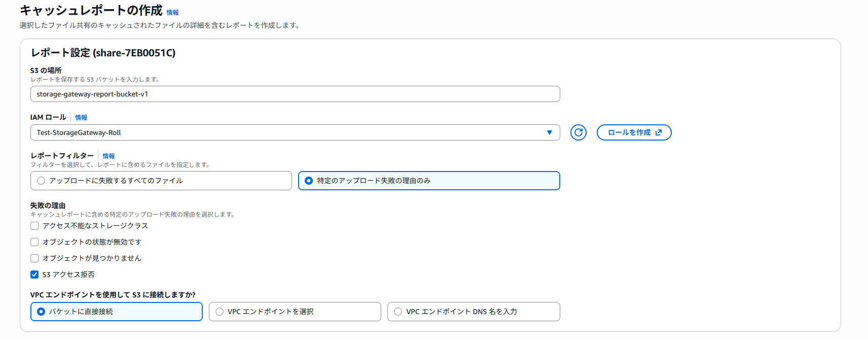Click the レポート設定 (share-7EB0051C) heading
Screen dimensions: 868x340
103,53
